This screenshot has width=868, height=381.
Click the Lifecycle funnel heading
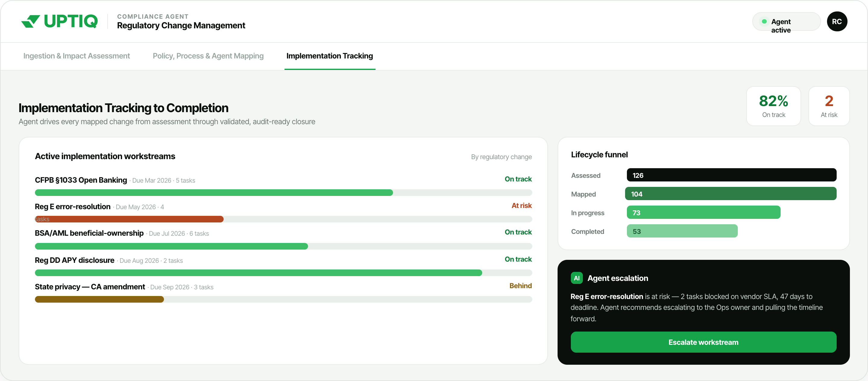coord(599,155)
